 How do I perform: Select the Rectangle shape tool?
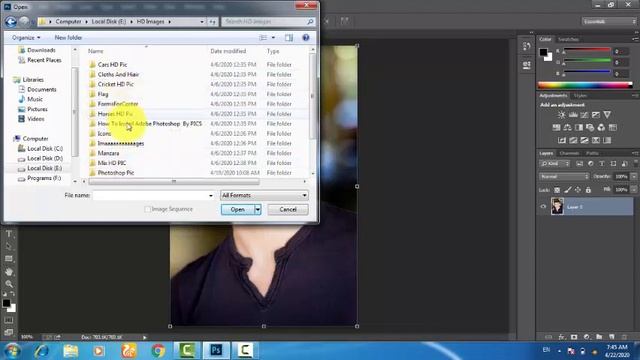(9, 259)
